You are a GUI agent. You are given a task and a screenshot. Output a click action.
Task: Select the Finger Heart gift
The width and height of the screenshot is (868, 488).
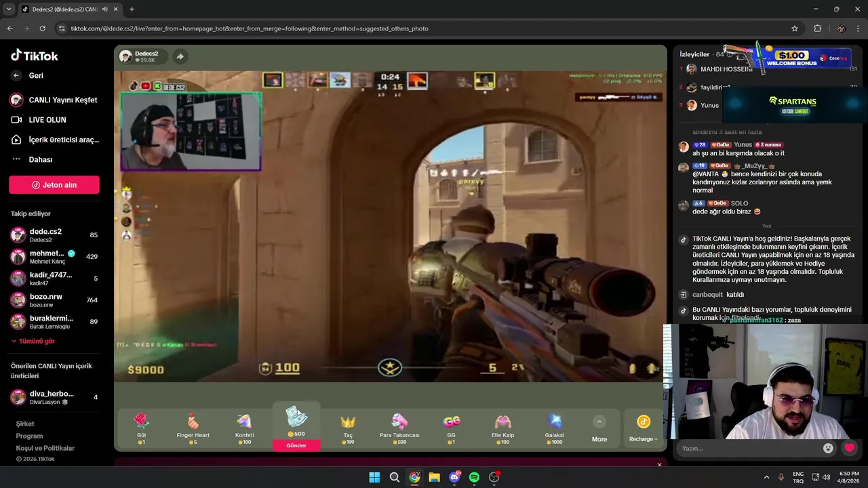(x=193, y=429)
